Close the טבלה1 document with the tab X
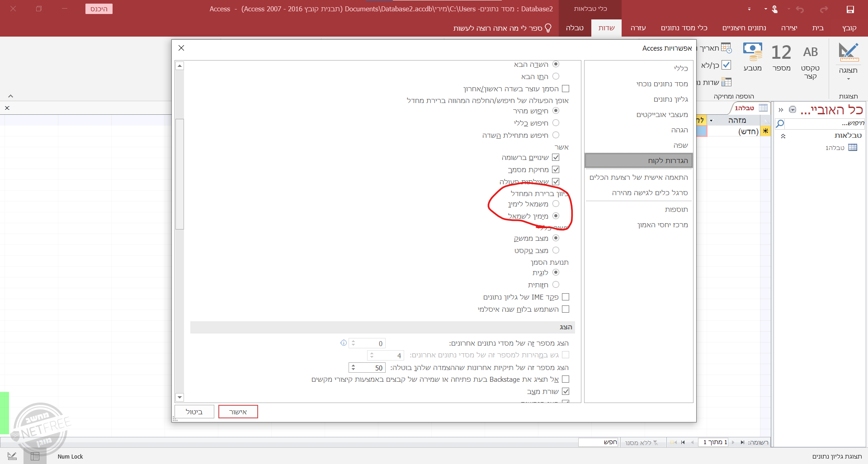The image size is (868, 464). click(7, 108)
